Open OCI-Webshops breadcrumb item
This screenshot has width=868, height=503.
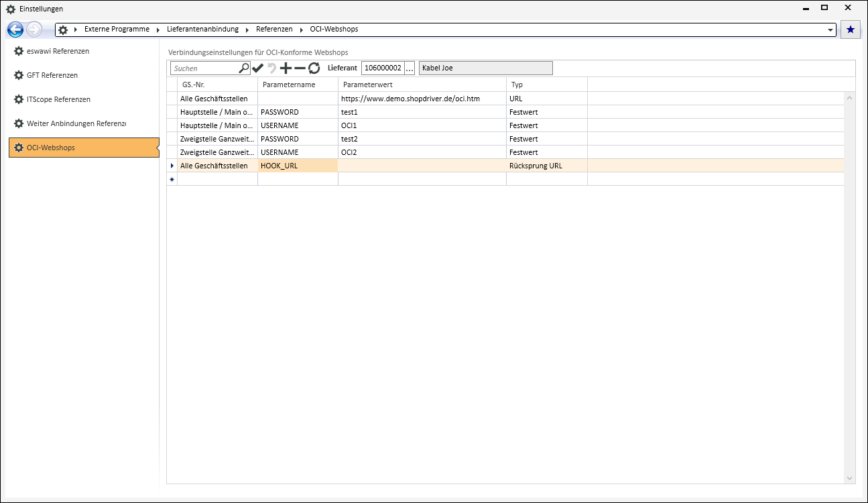click(x=334, y=30)
